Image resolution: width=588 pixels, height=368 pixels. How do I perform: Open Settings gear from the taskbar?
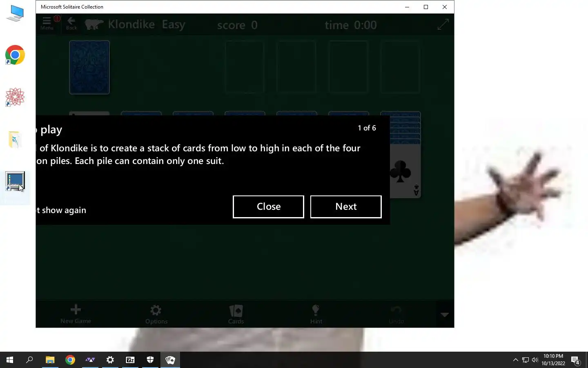[x=110, y=360]
